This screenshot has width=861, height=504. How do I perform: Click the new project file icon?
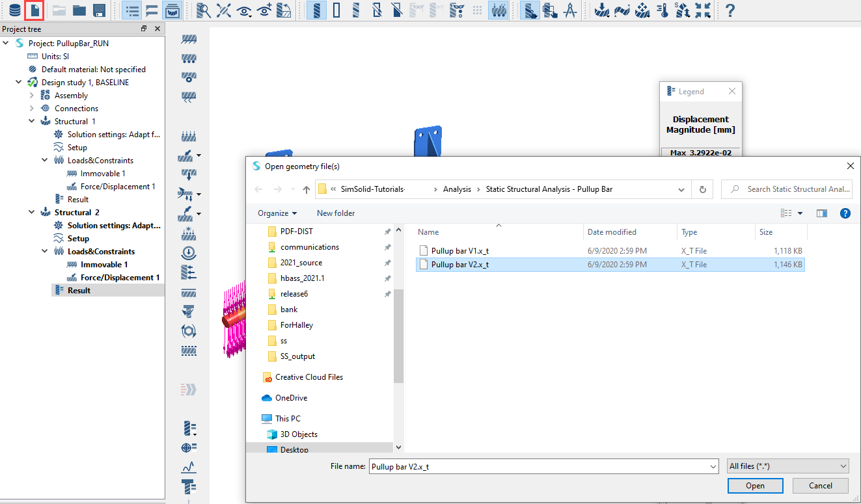(x=35, y=10)
